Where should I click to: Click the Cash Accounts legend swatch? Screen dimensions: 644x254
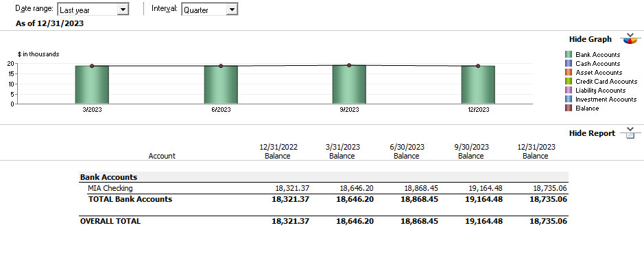tap(569, 63)
